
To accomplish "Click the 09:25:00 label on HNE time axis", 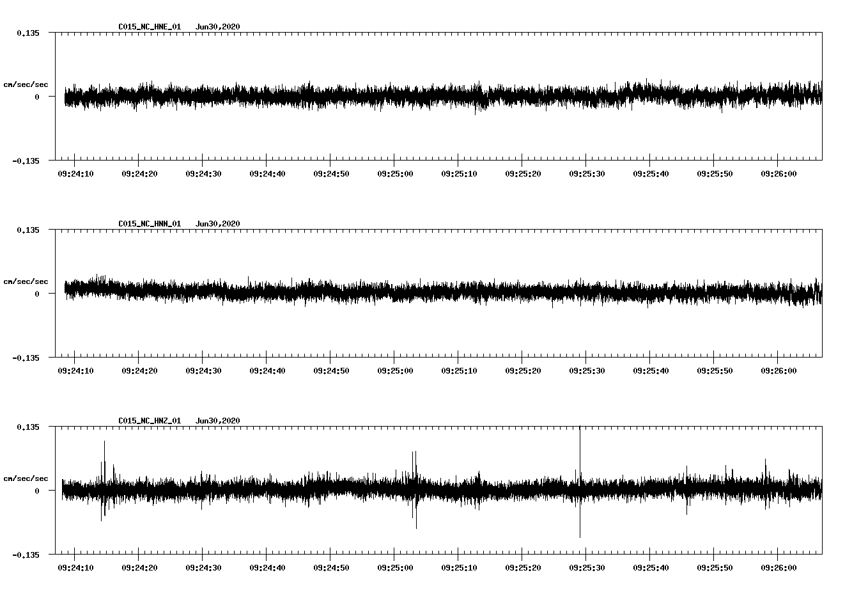I will [x=395, y=173].
